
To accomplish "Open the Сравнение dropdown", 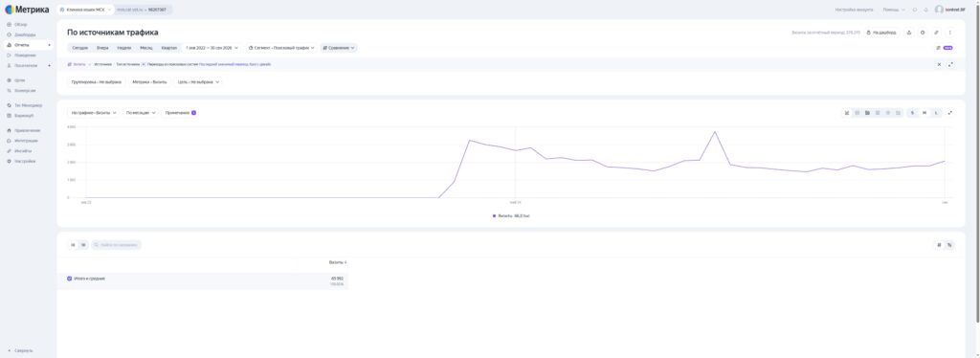I will [x=339, y=48].
